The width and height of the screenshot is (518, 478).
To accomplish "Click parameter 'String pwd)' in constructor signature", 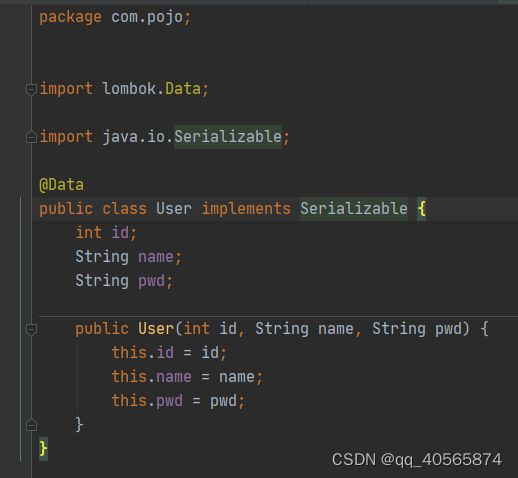I will point(421,329).
